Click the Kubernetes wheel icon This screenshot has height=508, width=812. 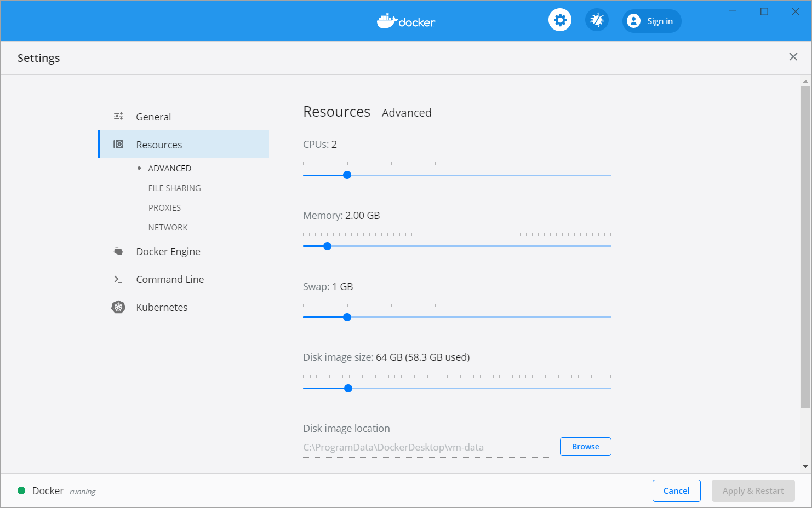coord(118,307)
